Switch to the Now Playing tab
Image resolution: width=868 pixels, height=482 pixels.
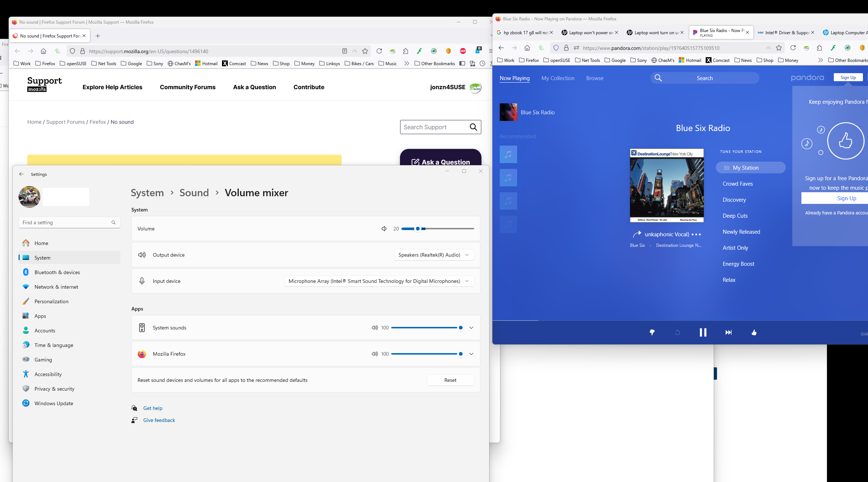514,78
